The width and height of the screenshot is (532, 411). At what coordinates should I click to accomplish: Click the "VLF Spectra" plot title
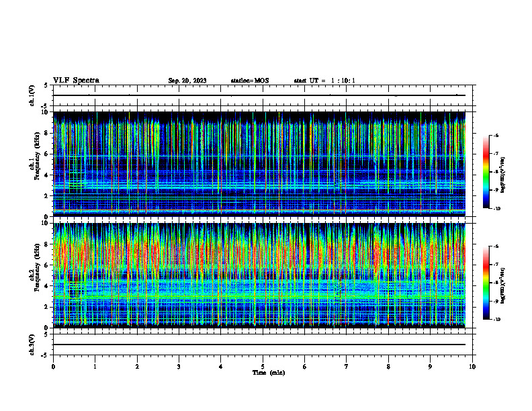pos(76,81)
